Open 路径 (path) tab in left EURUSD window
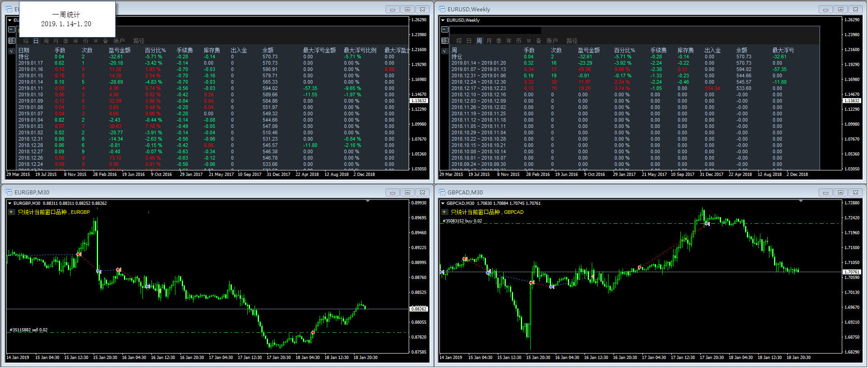Viewport: 868px width, 368px height. 139,41
